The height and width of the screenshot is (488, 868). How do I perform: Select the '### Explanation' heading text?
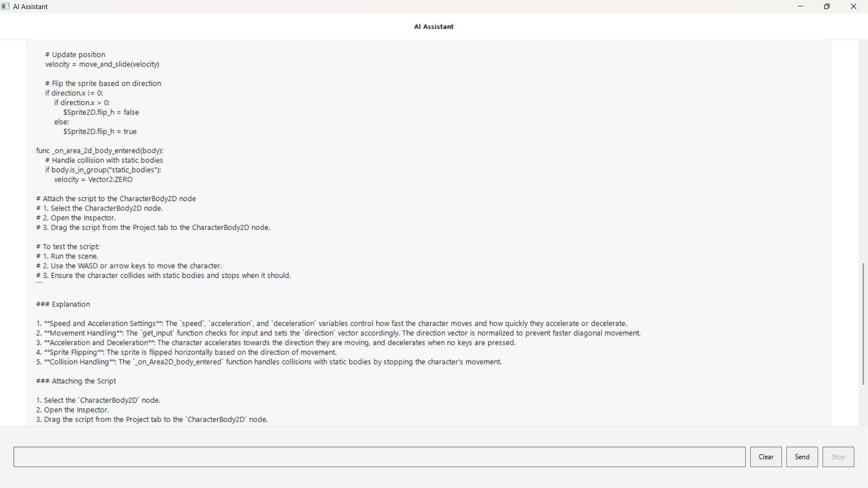coord(63,304)
